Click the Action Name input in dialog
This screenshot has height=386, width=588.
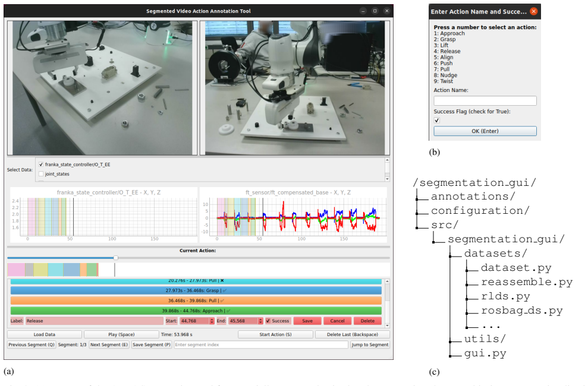(x=485, y=101)
